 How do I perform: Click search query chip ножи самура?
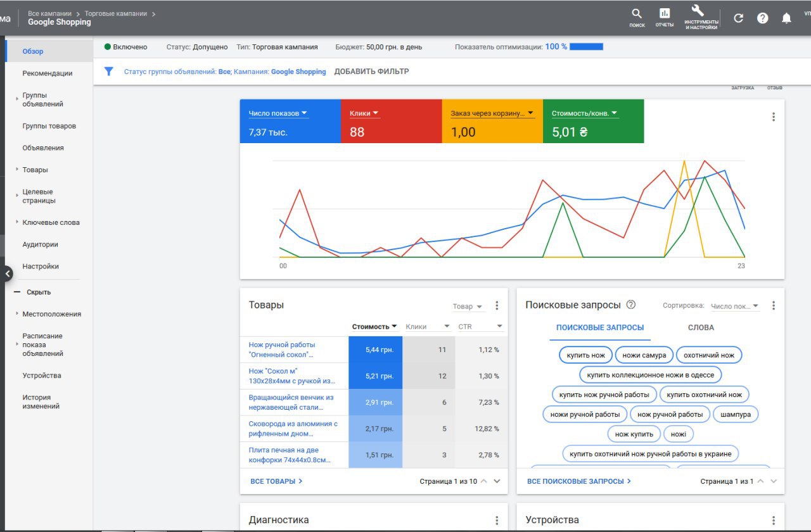coord(644,355)
